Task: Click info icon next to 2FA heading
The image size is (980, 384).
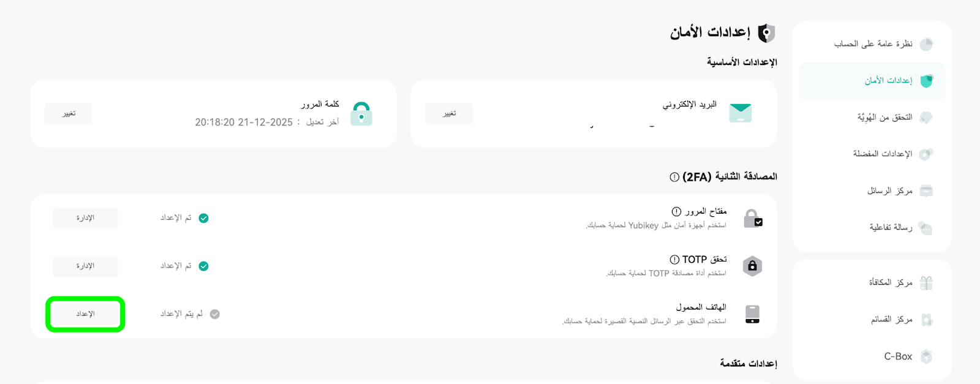Action: 674,177
